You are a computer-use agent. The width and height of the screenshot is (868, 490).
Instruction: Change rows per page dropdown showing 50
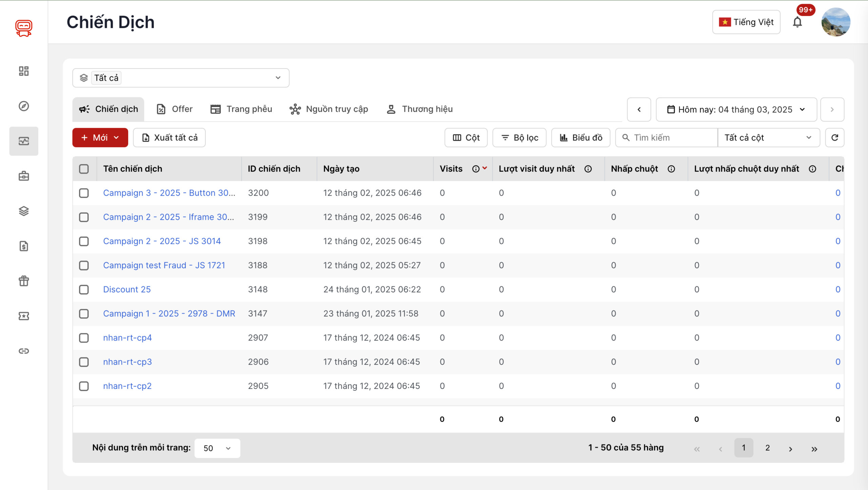pyautogui.click(x=217, y=448)
